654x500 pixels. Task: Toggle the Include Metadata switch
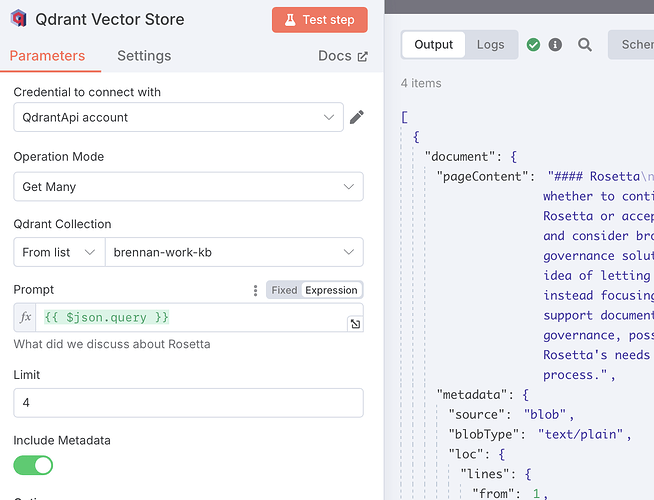33,465
